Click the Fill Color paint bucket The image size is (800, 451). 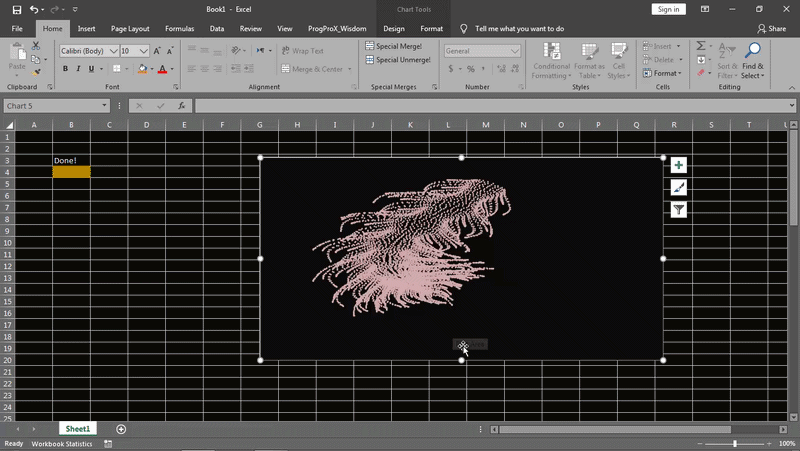pos(142,68)
